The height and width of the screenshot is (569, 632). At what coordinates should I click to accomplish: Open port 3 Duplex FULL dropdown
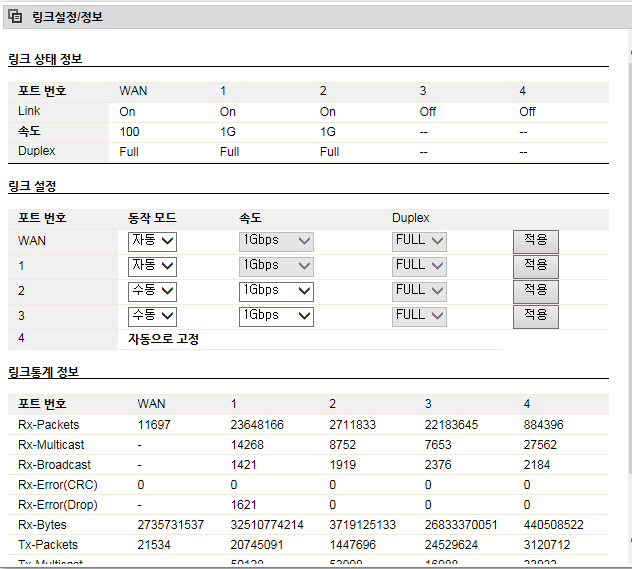pos(419,317)
